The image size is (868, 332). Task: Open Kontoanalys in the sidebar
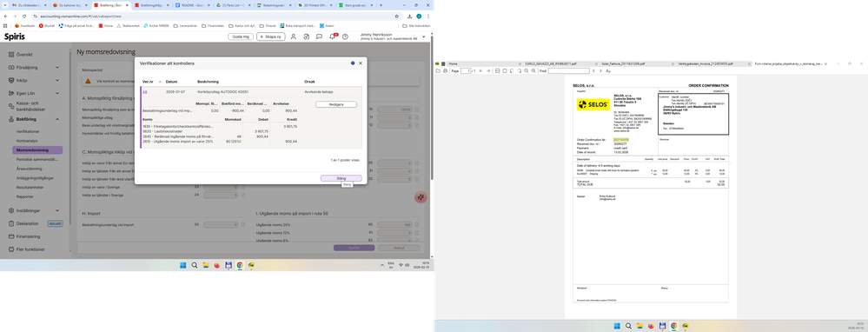26,141
